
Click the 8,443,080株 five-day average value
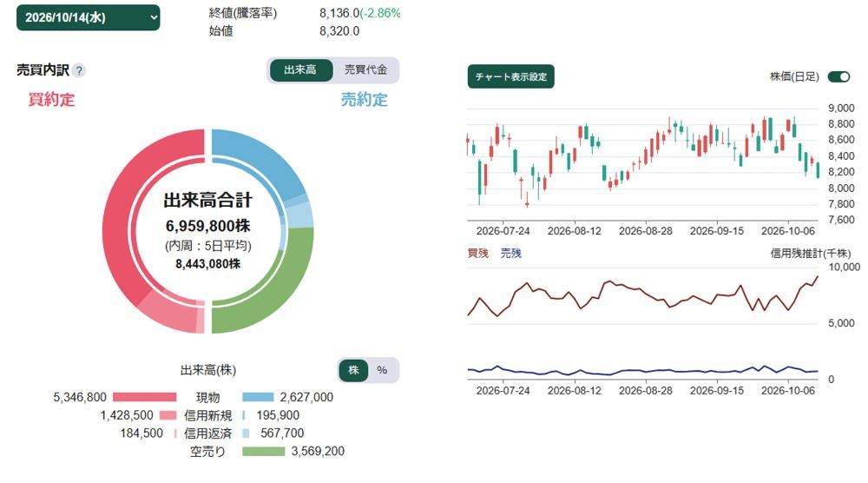pos(208,264)
